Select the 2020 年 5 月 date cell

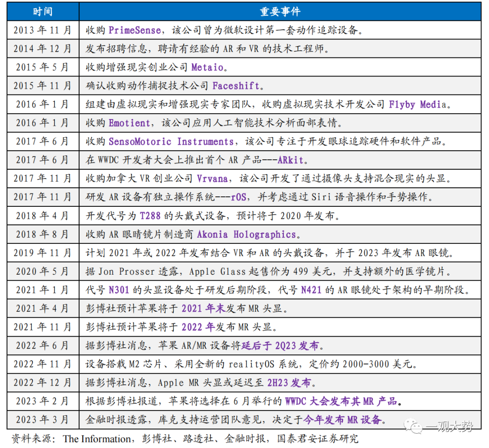43,271
